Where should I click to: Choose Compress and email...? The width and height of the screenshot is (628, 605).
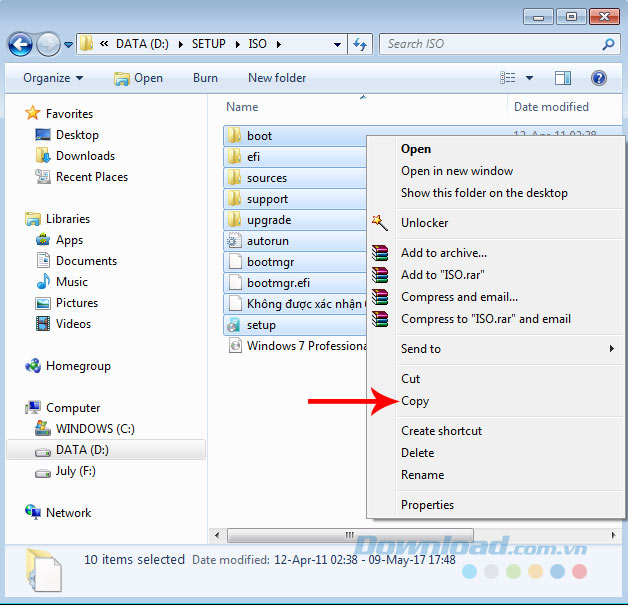click(459, 297)
